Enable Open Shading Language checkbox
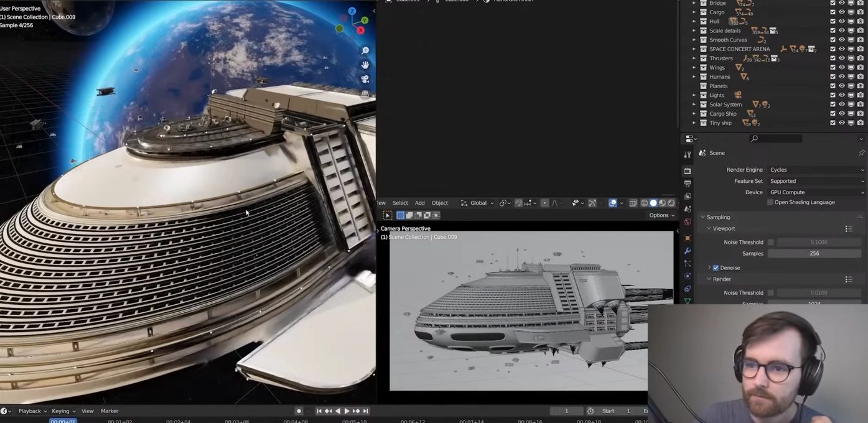The image size is (868, 423). pyautogui.click(x=770, y=202)
